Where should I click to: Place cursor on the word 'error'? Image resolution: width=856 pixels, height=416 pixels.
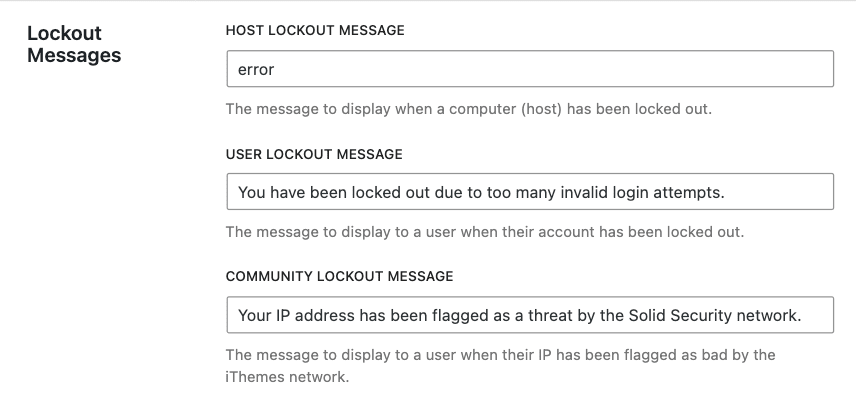click(x=255, y=70)
